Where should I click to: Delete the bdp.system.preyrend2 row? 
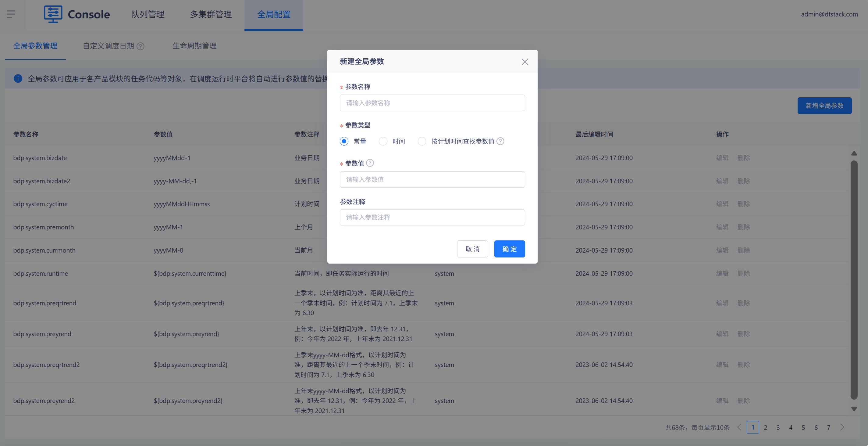pyautogui.click(x=744, y=401)
